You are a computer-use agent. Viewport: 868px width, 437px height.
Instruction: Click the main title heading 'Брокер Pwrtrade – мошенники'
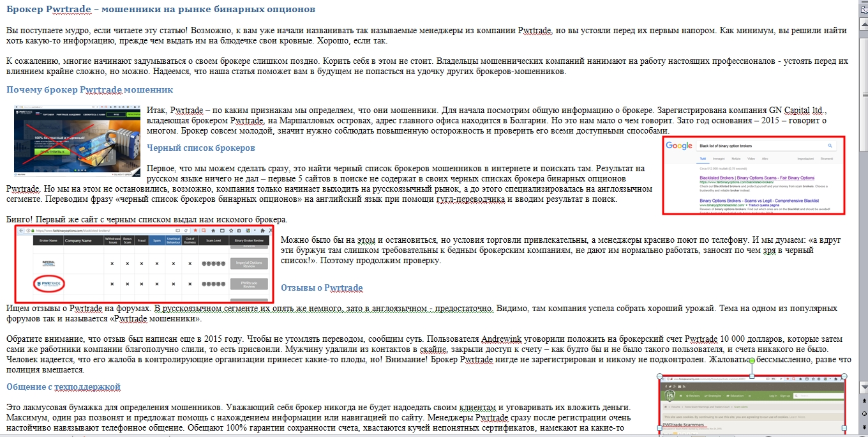[161, 10]
